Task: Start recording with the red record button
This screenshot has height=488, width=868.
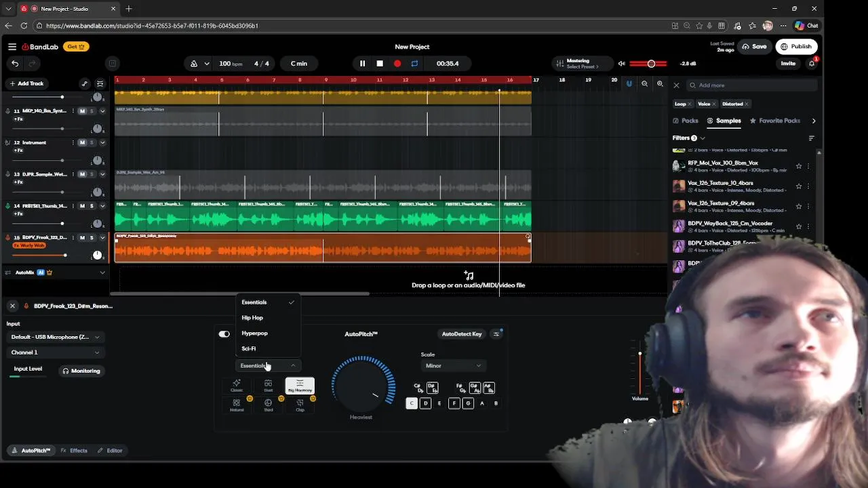Action: (x=397, y=64)
